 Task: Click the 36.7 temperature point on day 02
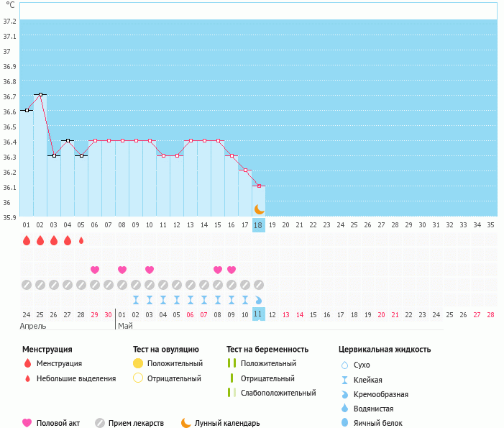[x=40, y=94]
